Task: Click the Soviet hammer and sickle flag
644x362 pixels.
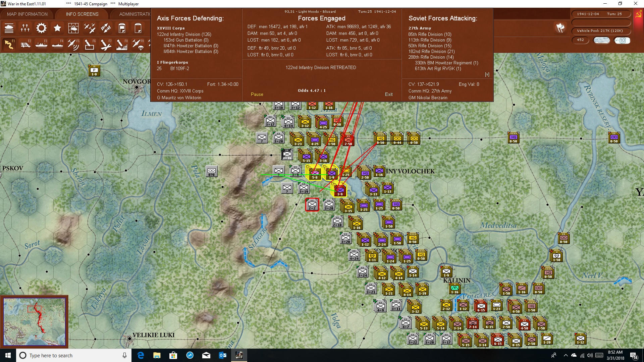Action: pyautogui.click(x=638, y=15)
